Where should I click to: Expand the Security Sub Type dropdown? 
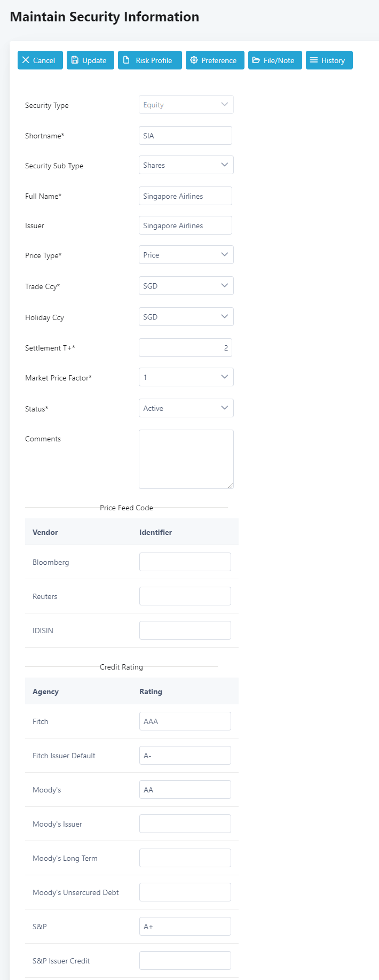coord(186,165)
